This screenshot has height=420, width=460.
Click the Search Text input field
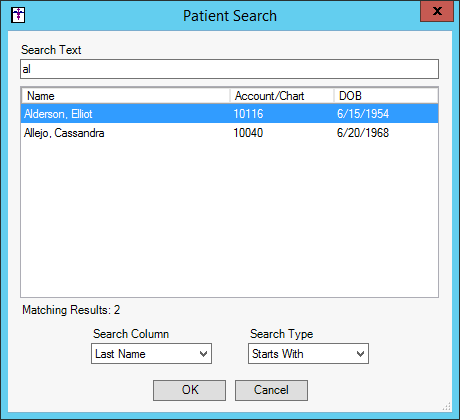tap(229, 69)
